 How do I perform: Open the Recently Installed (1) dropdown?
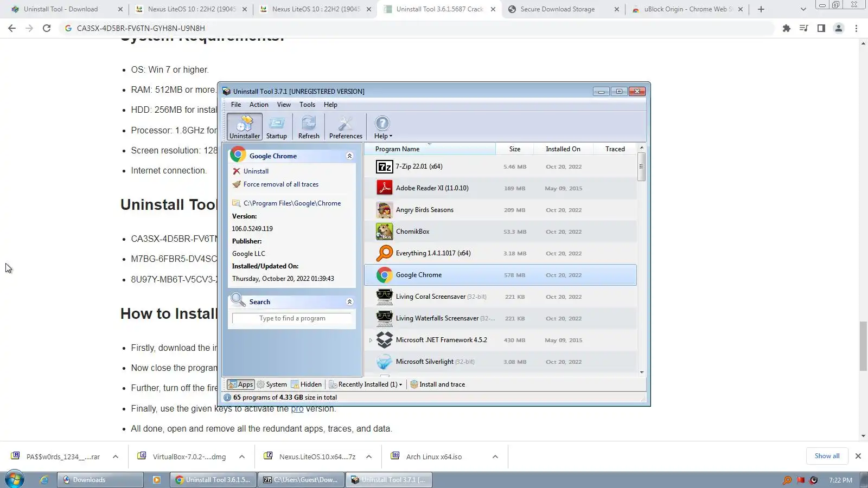(366, 384)
